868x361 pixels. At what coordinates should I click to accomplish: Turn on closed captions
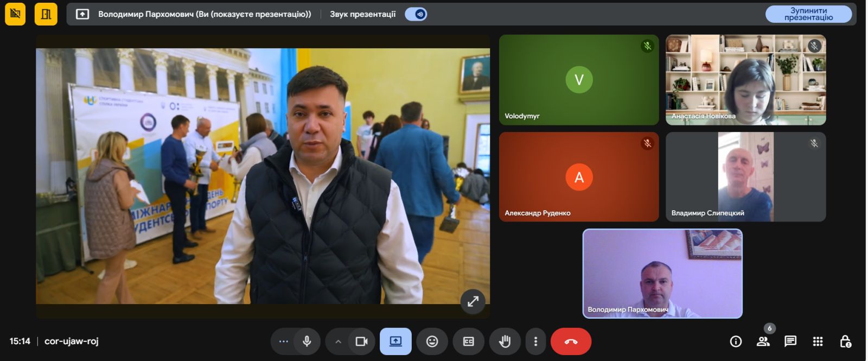(468, 341)
